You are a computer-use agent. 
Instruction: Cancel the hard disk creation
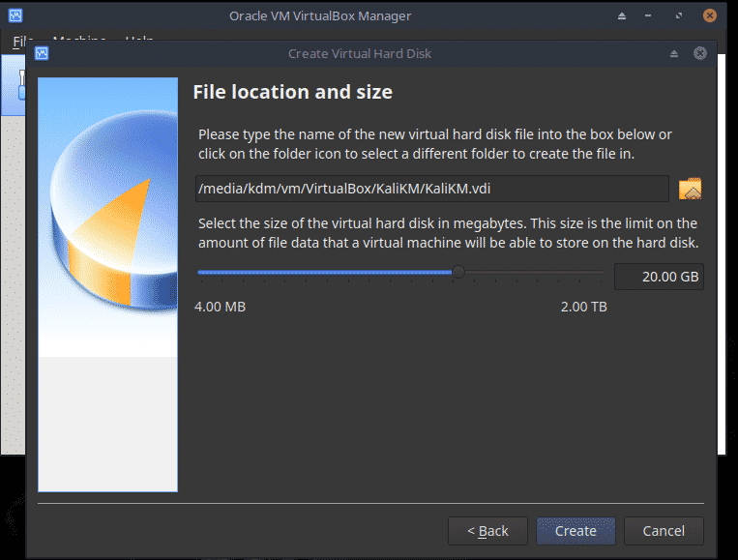[664, 530]
